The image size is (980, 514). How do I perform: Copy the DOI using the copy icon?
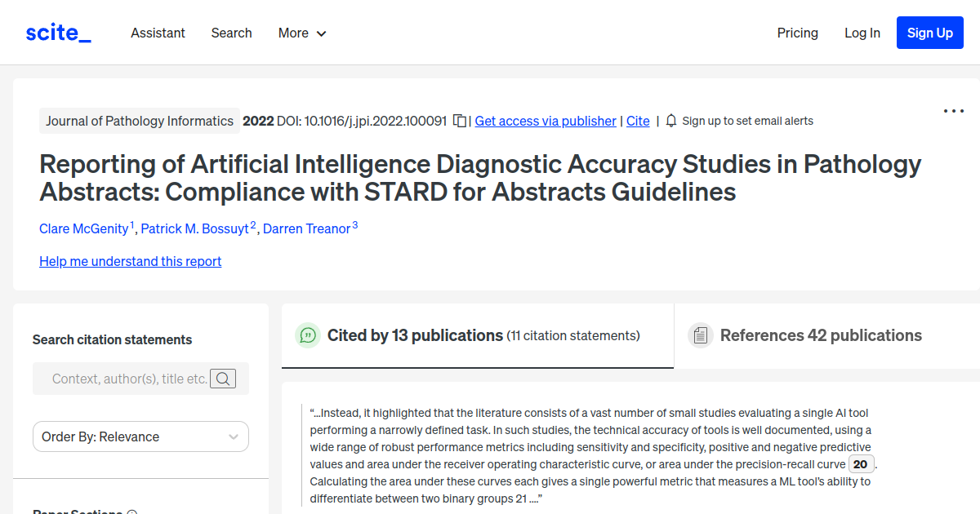[x=460, y=120]
